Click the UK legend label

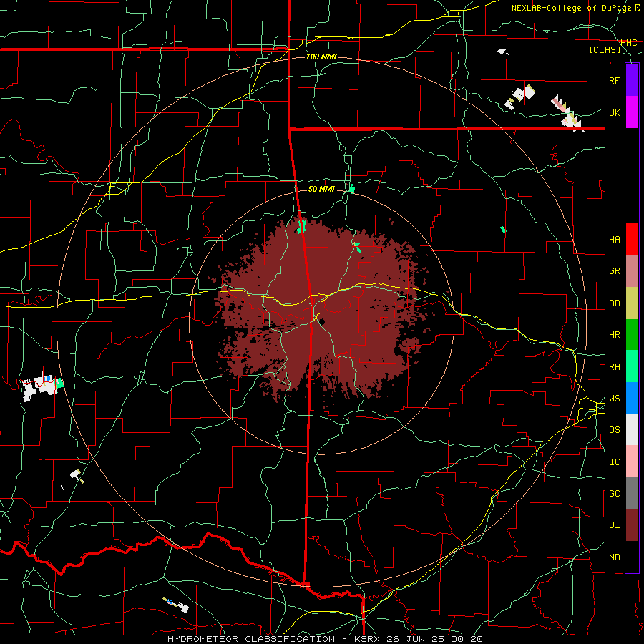pos(615,112)
